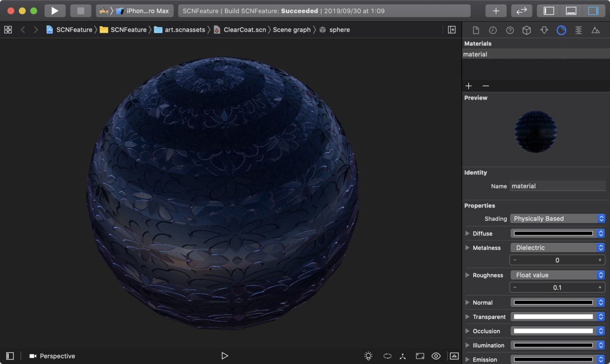Open the Shading dropdown Physically Based
610x364 pixels.
[558, 219]
